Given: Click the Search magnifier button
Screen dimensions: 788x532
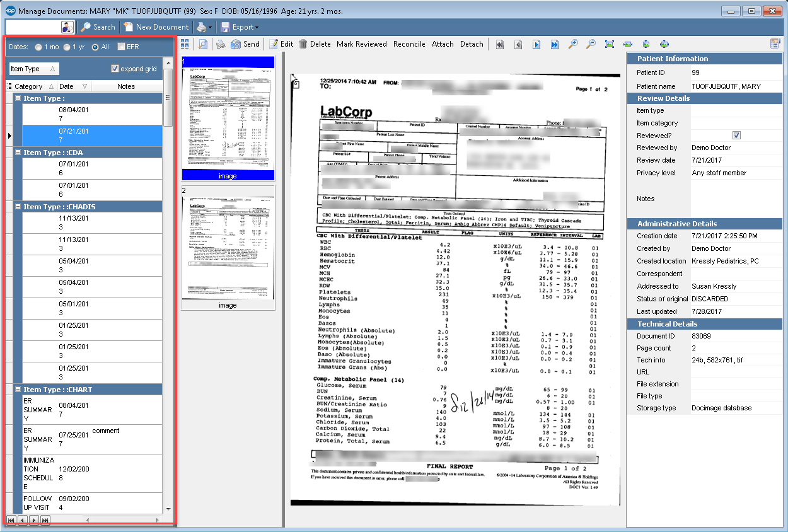Looking at the screenshot, I should 98,27.
